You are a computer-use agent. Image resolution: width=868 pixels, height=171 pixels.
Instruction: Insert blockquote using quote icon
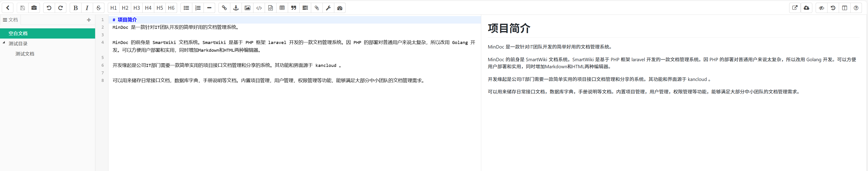293,8
